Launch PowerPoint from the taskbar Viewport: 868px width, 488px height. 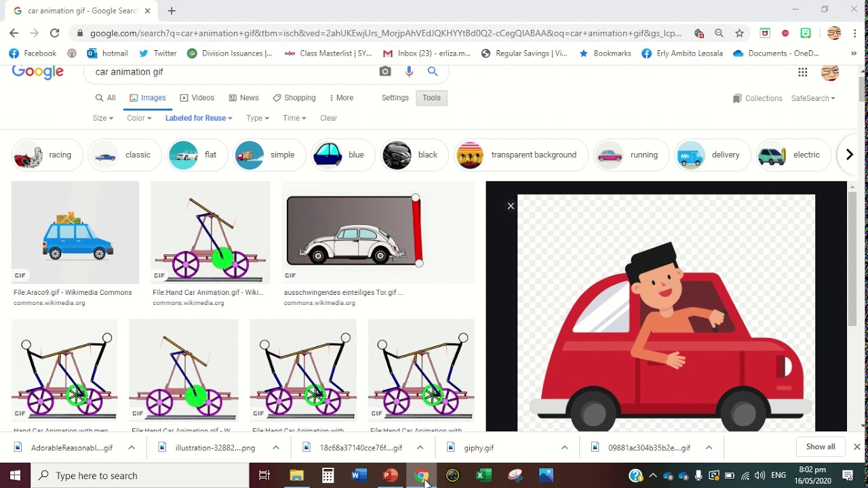point(390,476)
